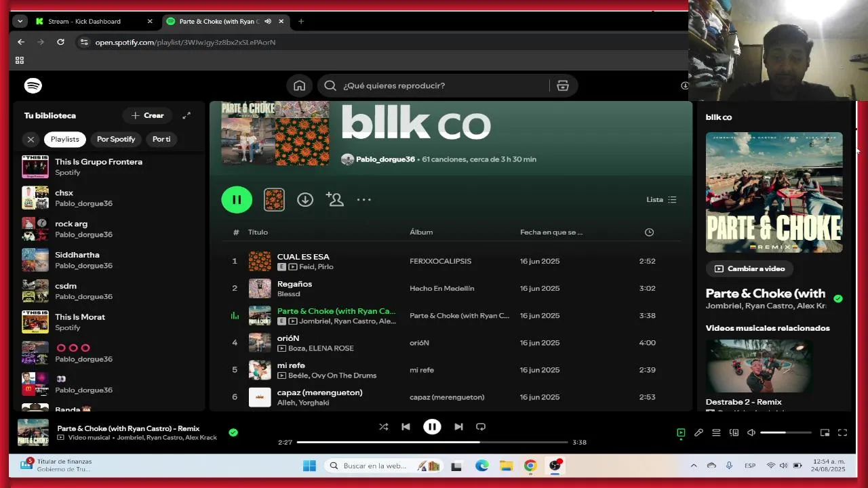Click the Spotify logo
The image size is (868, 488).
coord(33,85)
